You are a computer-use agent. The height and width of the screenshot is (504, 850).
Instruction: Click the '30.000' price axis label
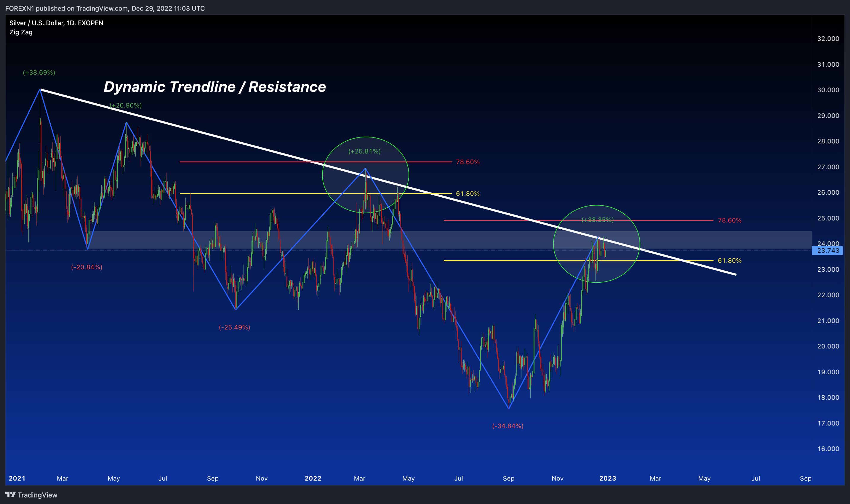[828, 90]
